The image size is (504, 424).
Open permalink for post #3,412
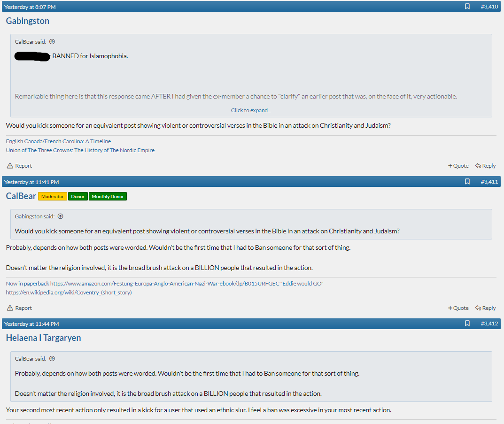[x=489, y=324]
